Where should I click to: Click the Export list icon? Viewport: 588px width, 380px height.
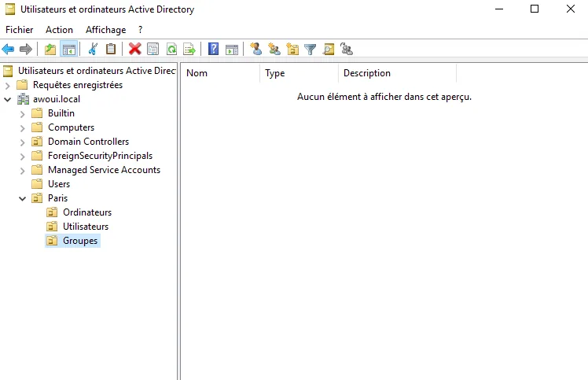189,50
